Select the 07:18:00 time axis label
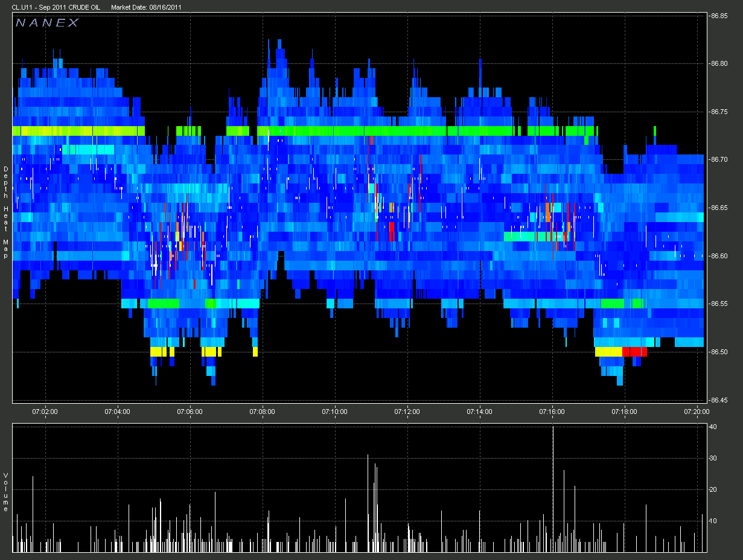This screenshot has height=560, width=743. [625, 412]
